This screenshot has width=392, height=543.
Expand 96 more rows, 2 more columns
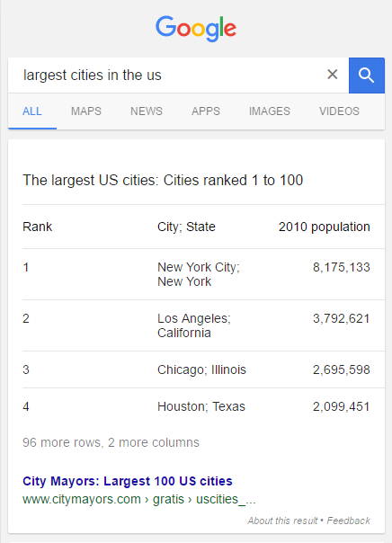[x=111, y=442]
